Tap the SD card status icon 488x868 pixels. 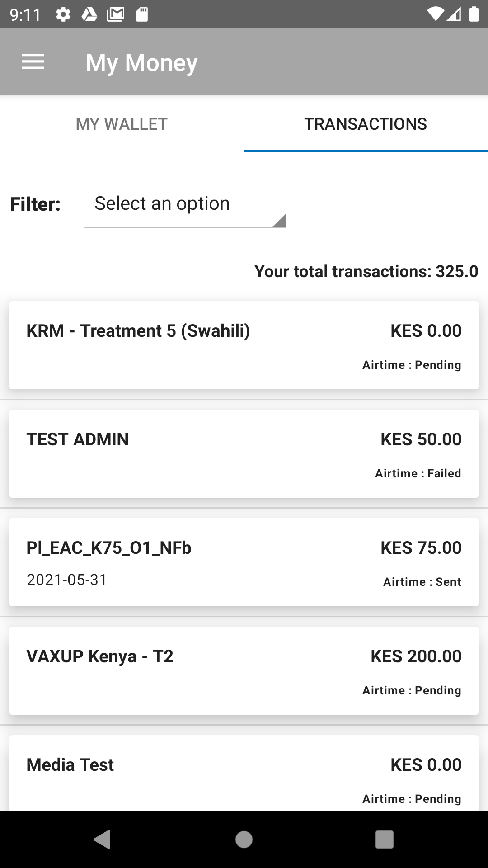click(x=142, y=15)
